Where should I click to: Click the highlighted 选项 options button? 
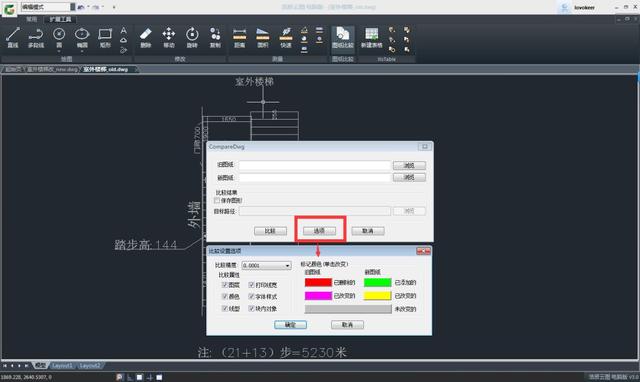[320, 231]
